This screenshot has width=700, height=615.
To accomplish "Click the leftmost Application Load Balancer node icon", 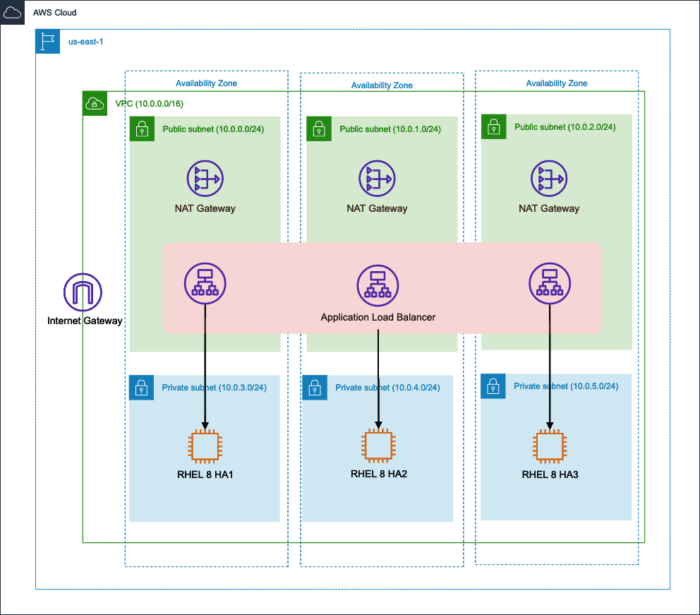I will [x=205, y=283].
